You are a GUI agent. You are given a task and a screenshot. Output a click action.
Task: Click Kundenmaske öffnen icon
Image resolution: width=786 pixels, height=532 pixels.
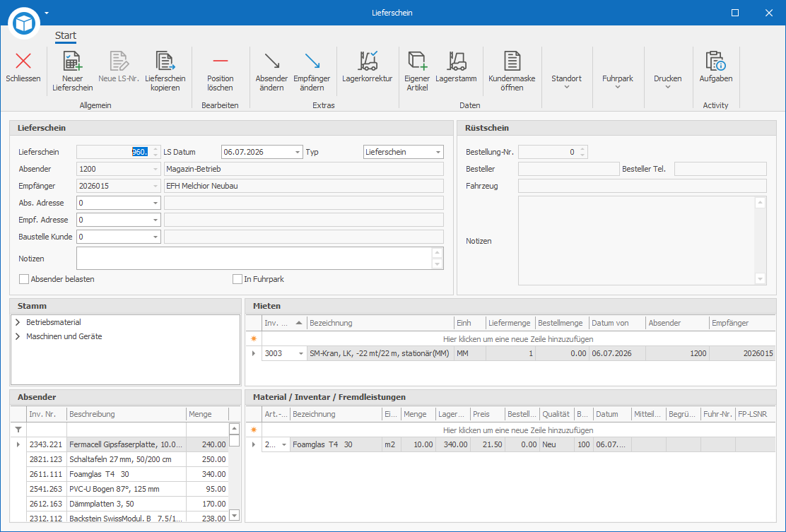(512, 61)
